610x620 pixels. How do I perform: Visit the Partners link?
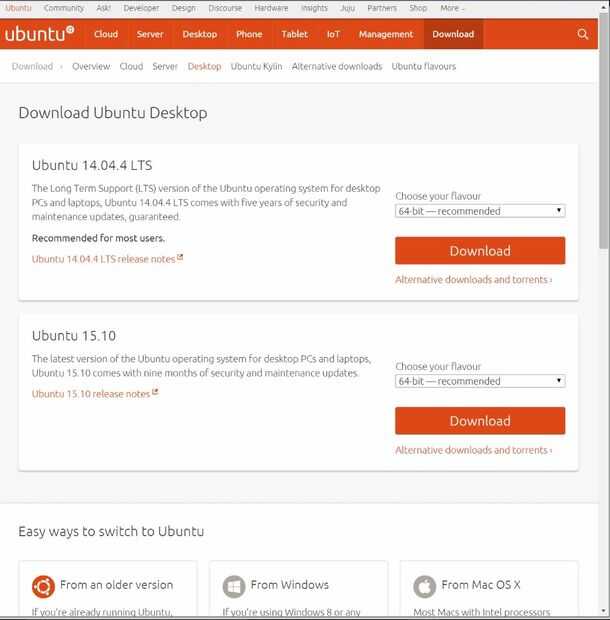(382, 8)
